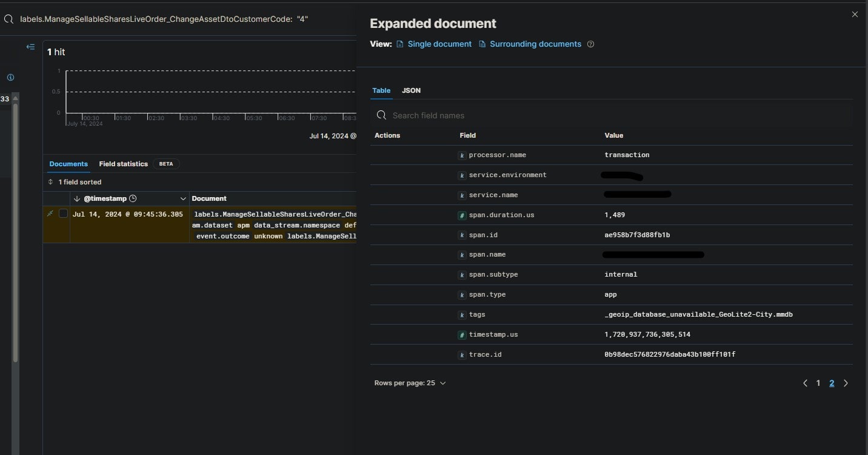
Task: Go to page 1 of the table
Action: (818, 383)
